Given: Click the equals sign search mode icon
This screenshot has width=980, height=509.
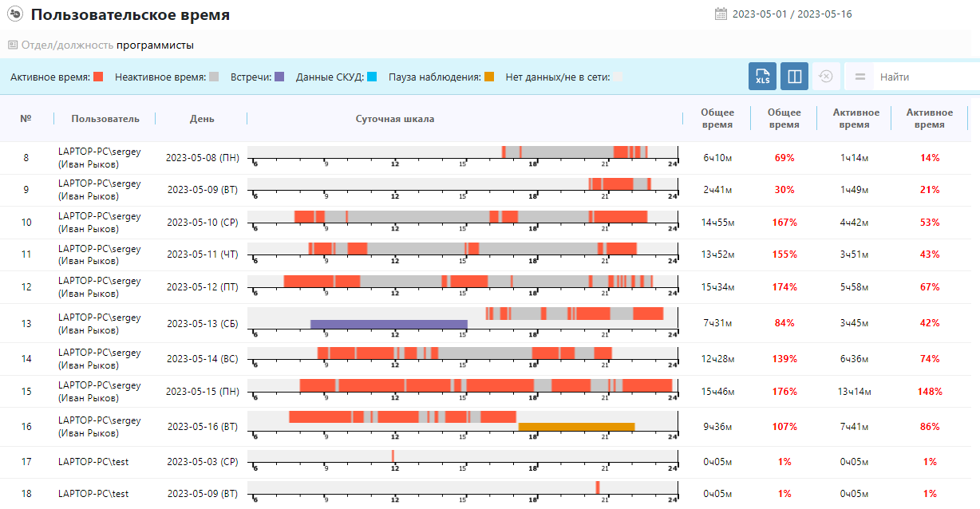Looking at the screenshot, I should coord(859,77).
